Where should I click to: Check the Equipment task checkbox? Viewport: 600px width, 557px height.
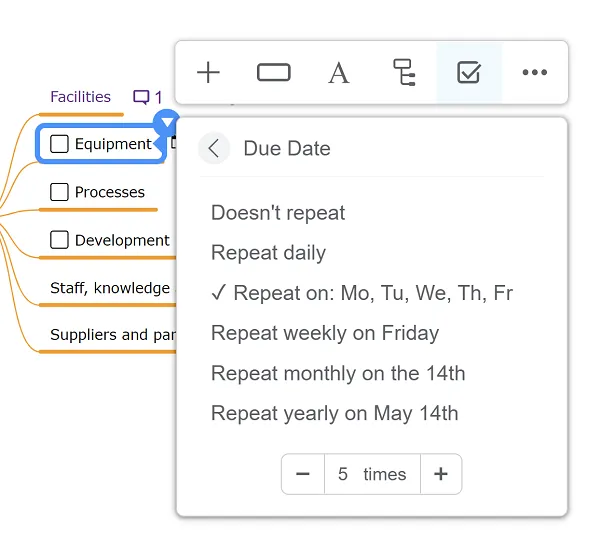(59, 144)
